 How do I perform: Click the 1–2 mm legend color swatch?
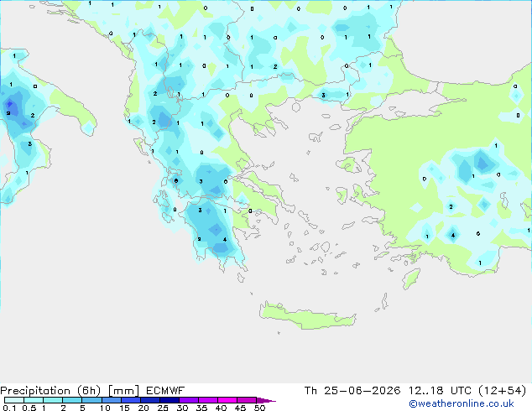(x=53, y=400)
